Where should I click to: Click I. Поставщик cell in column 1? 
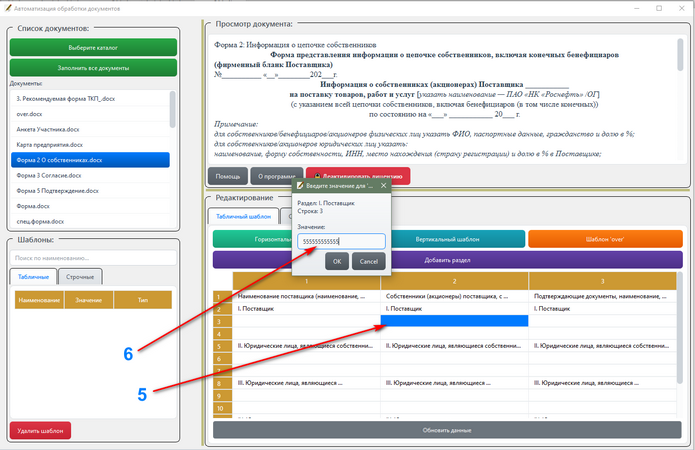(306, 309)
